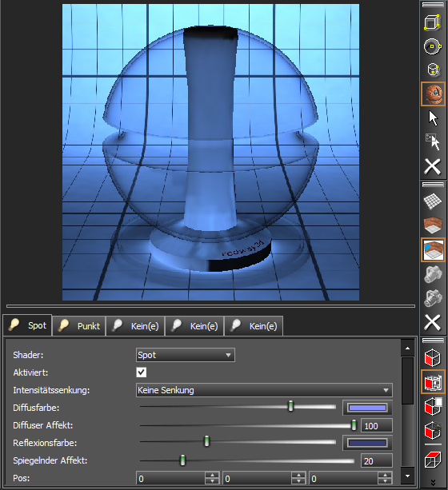Select the cube primitive preview icon
The height and width of the screenshot is (490, 448).
[x=433, y=22]
